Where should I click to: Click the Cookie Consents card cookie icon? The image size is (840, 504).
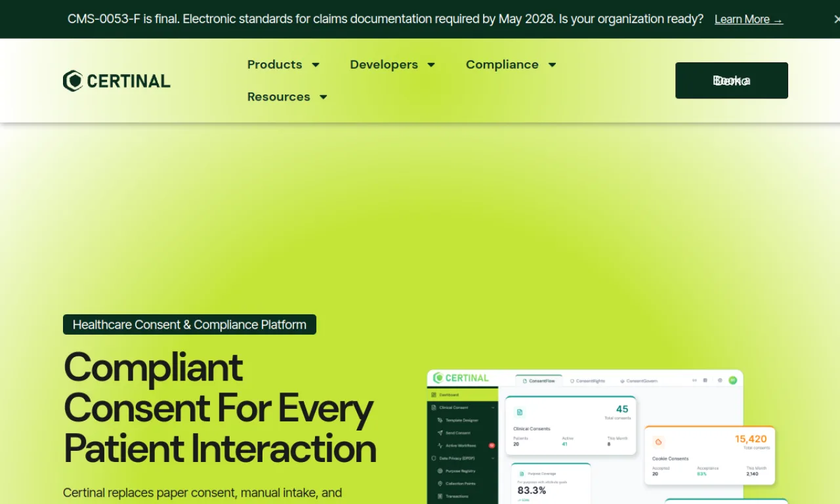click(x=659, y=442)
